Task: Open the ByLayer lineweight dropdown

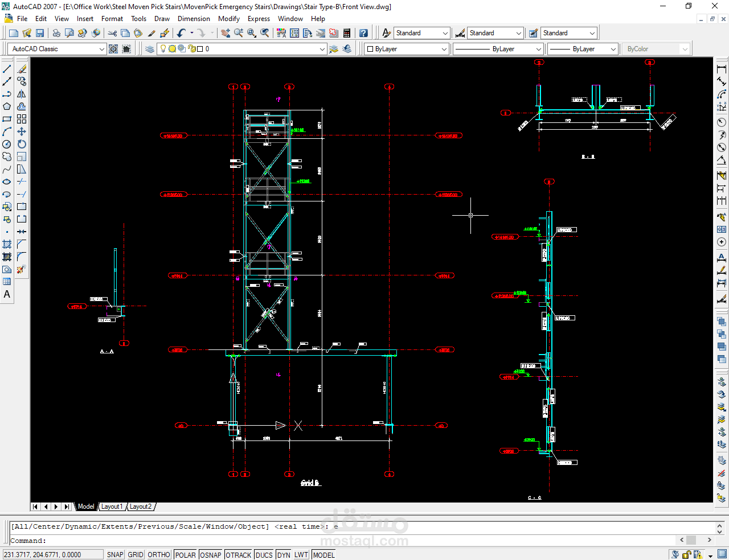Action: 613,49
